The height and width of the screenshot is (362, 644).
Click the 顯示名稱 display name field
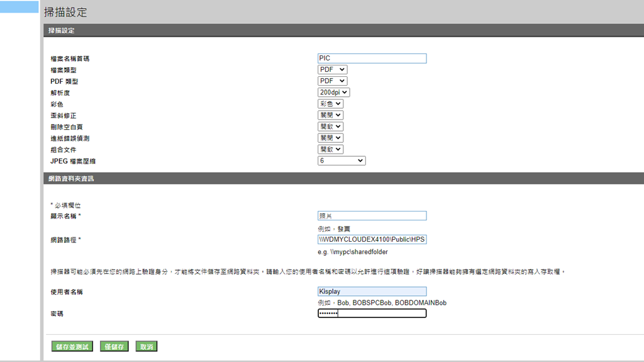click(372, 216)
